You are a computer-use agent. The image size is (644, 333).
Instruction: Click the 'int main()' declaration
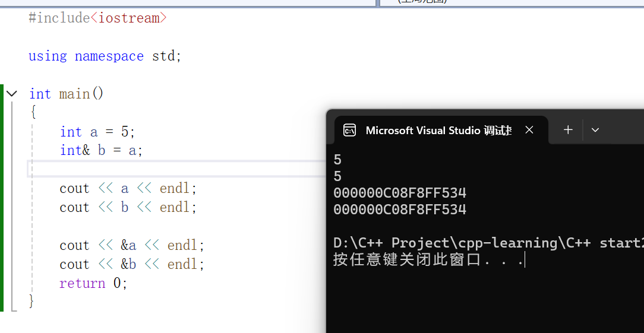tap(66, 94)
